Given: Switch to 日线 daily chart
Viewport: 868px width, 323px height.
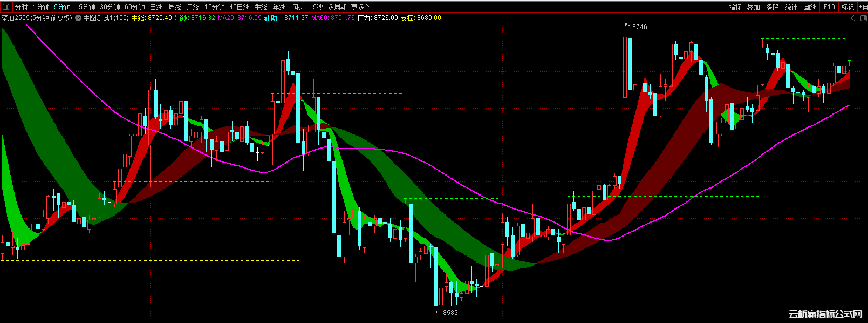Looking at the screenshot, I should (156, 7).
